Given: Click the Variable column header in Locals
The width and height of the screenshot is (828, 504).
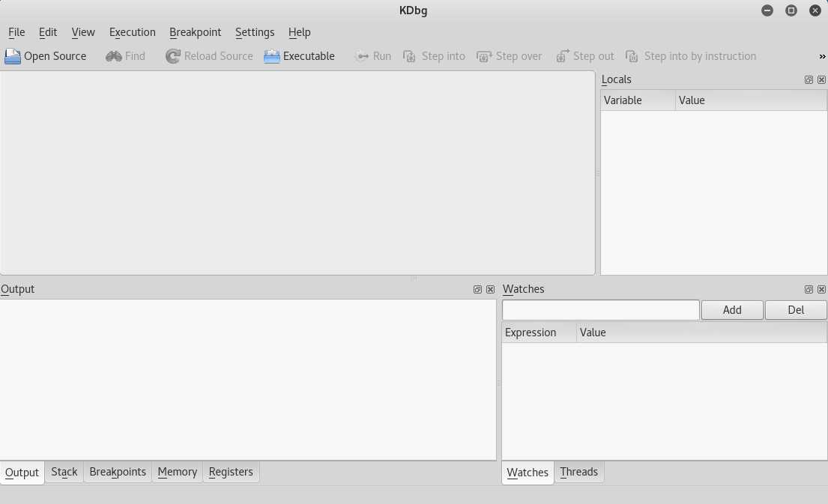Looking at the screenshot, I should coord(638,100).
